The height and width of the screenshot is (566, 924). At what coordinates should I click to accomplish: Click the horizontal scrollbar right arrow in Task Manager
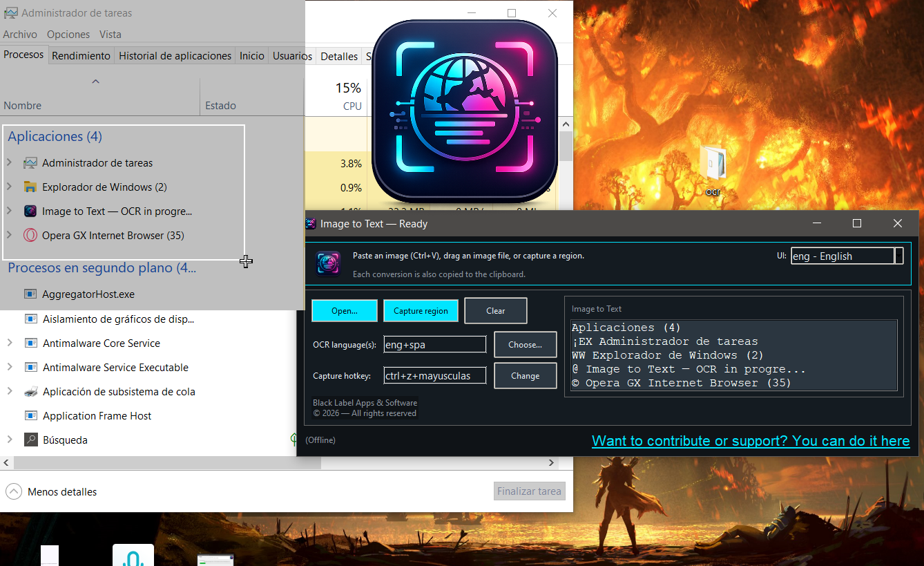(552, 463)
